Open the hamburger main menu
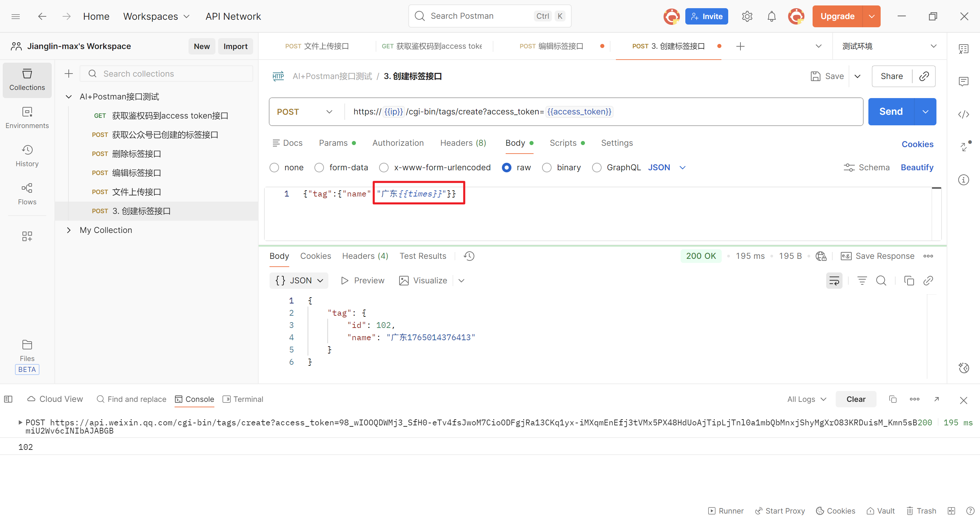Image resolution: width=980 pixels, height=519 pixels. (x=16, y=16)
